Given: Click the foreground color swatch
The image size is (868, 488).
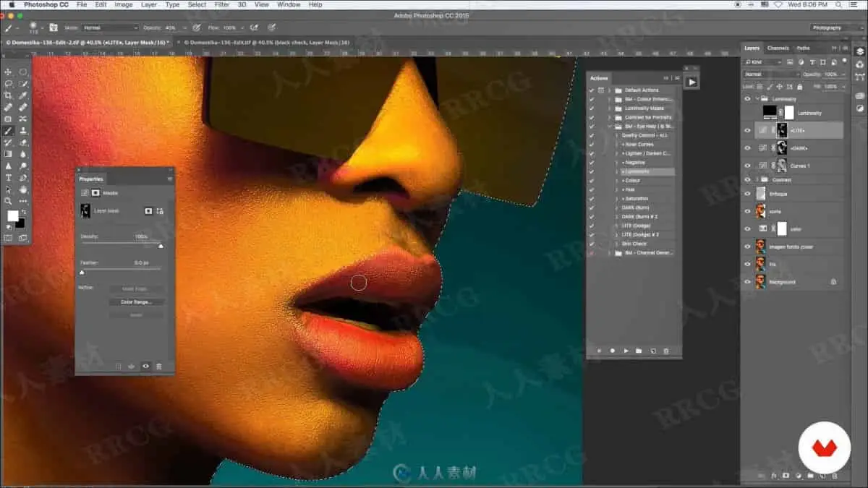Looking at the screenshot, I should (12, 216).
